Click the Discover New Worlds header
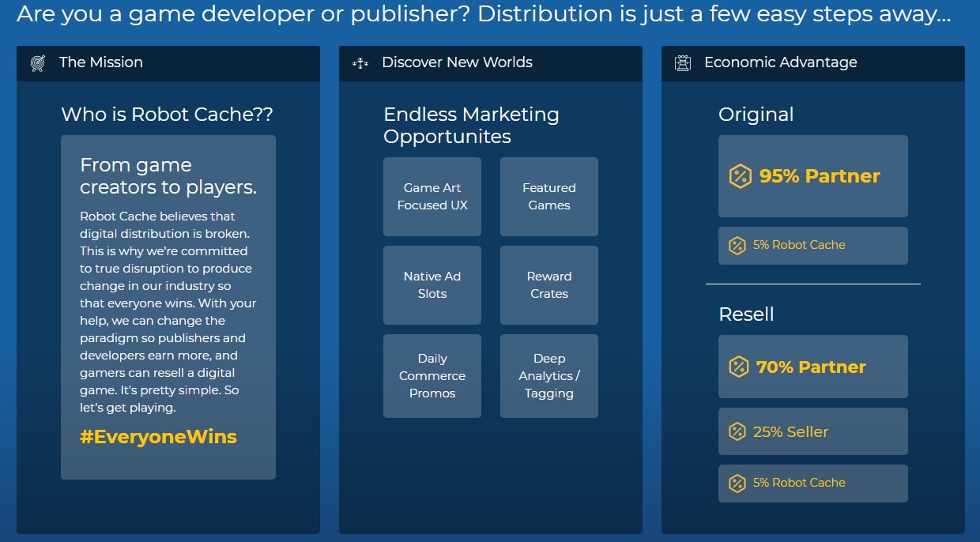 pos(457,62)
